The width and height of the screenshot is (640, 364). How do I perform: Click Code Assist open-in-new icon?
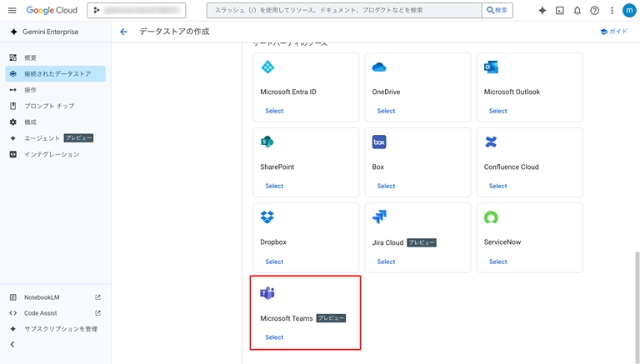[98, 313]
